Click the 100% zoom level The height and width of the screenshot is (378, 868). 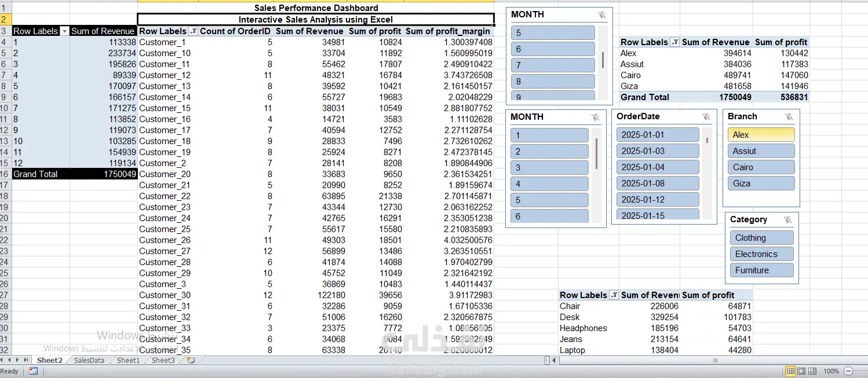831,371
